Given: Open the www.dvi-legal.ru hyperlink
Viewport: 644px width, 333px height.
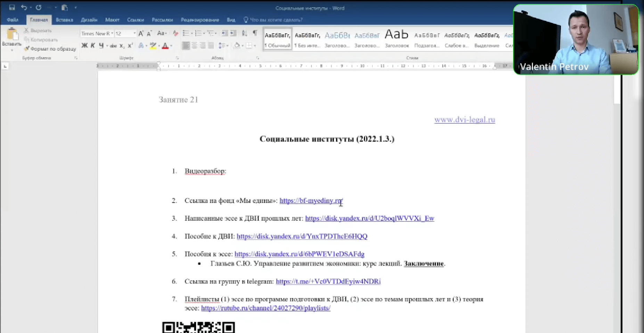Looking at the screenshot, I should pos(465,120).
